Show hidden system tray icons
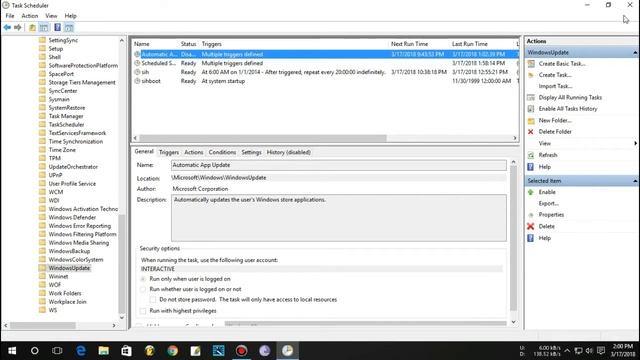Image resolution: width=640 pixels, height=360 pixels. [567, 351]
